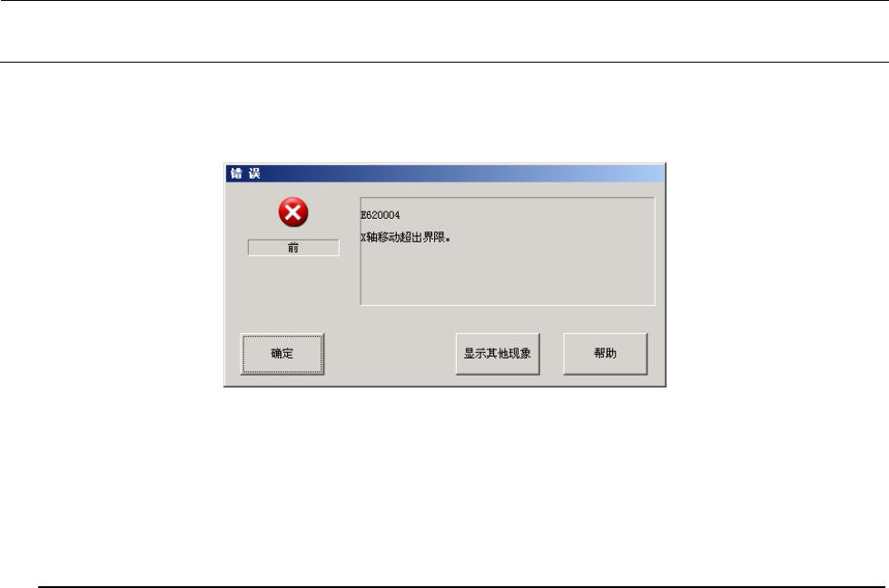Click the E620004 error code text
889x588 pixels.
click(x=380, y=215)
